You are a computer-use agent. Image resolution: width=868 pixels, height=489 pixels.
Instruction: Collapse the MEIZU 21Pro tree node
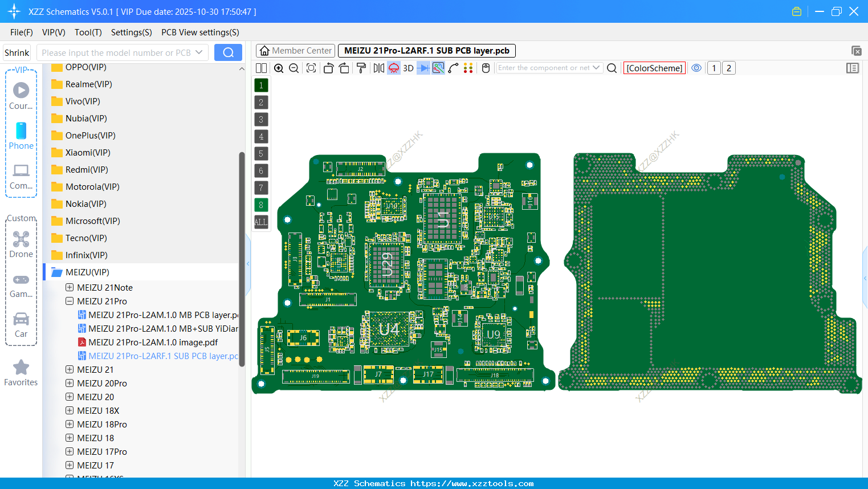coord(70,301)
